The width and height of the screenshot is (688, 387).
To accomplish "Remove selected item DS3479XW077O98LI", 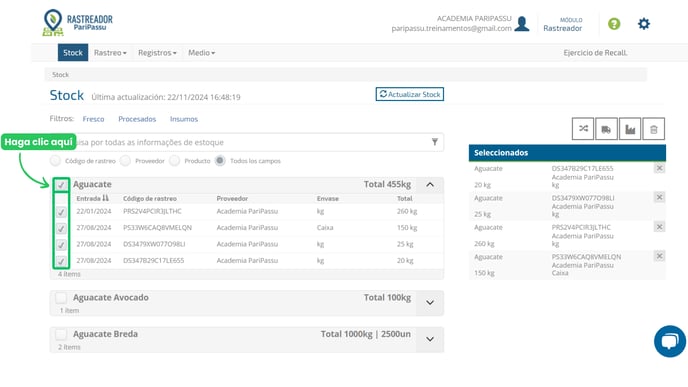I will pyautogui.click(x=659, y=197).
